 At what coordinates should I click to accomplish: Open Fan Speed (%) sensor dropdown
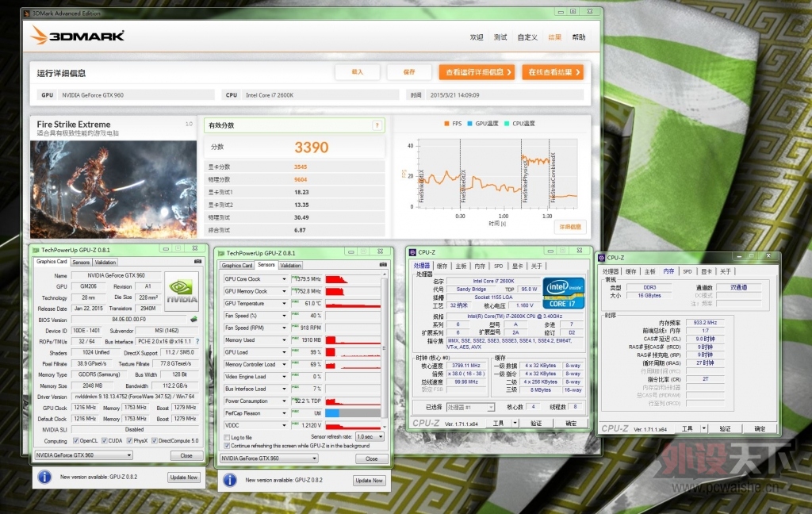tap(284, 316)
